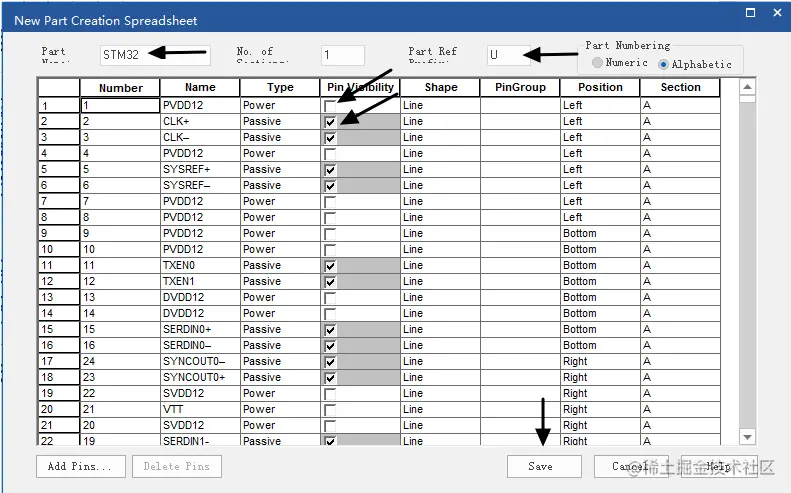
Task: Click the Position cell Right for SYNCOUT0+
Action: pyautogui.click(x=600, y=377)
